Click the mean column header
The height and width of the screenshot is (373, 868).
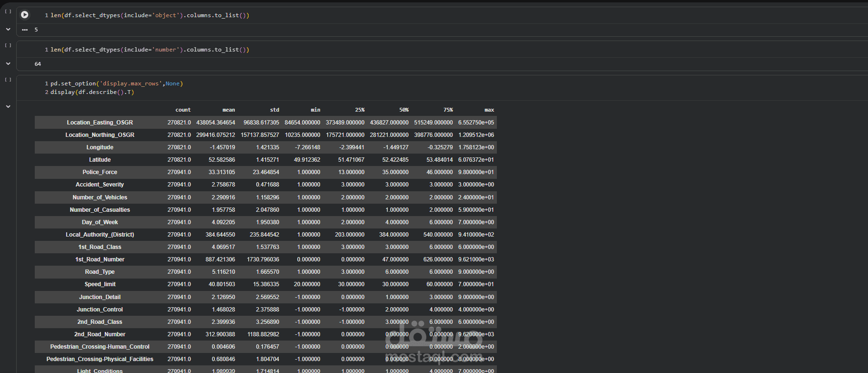tap(229, 110)
